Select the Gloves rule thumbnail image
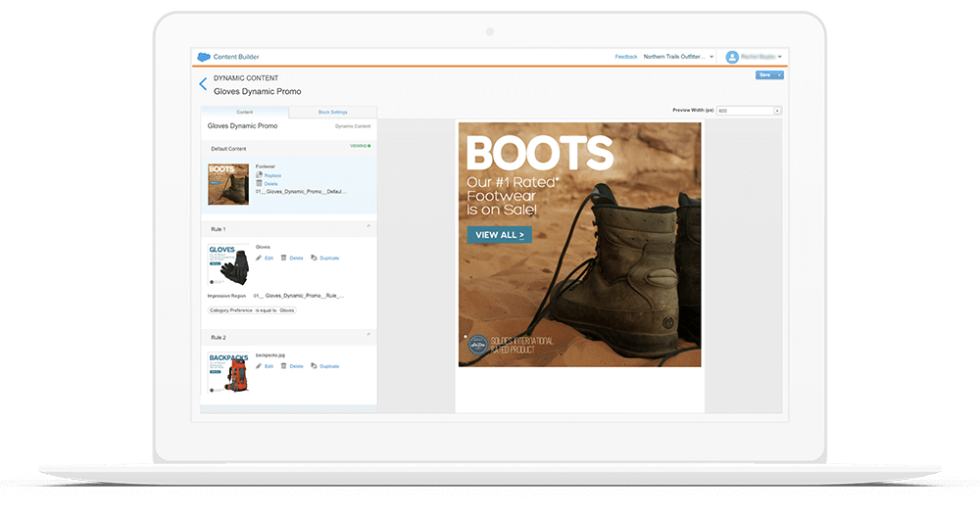 click(x=228, y=263)
